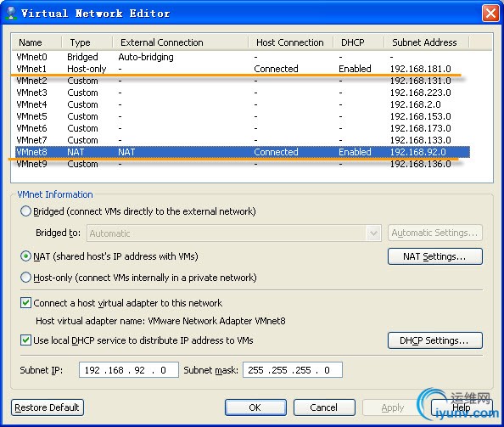Image resolution: width=504 pixels, height=427 pixels.
Task: Click the Subnet Address column header
Action: tap(427, 42)
